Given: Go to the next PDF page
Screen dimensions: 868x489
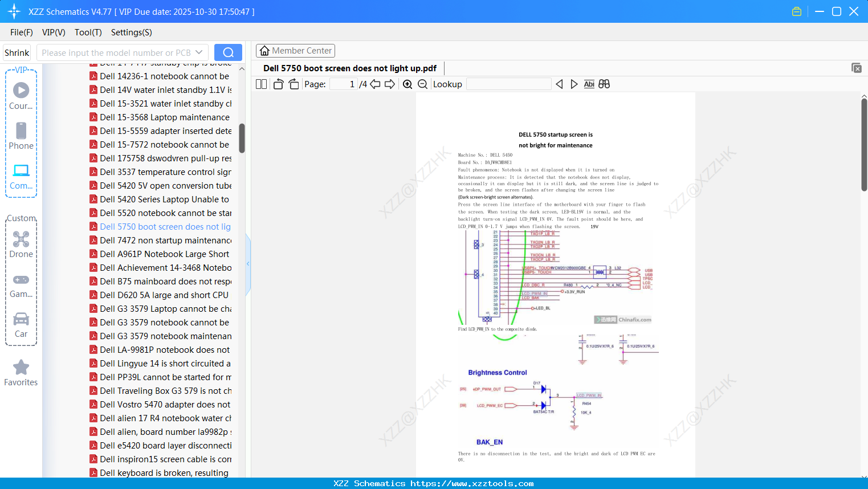Looking at the screenshot, I should (x=390, y=84).
